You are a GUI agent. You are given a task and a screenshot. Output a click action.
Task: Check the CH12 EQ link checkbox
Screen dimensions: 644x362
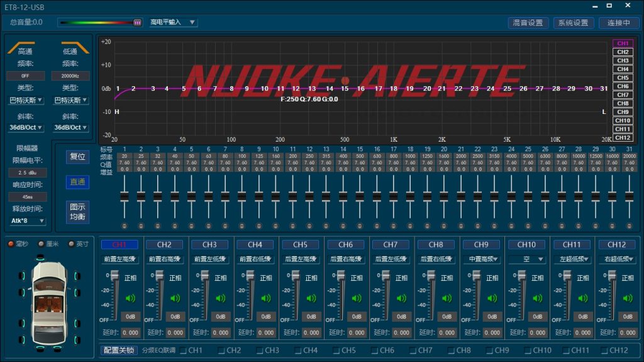[604, 351]
